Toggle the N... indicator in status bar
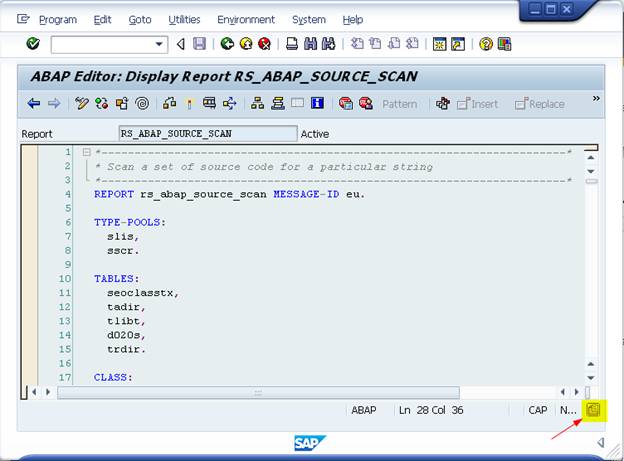This screenshot has width=624, height=461. click(568, 410)
